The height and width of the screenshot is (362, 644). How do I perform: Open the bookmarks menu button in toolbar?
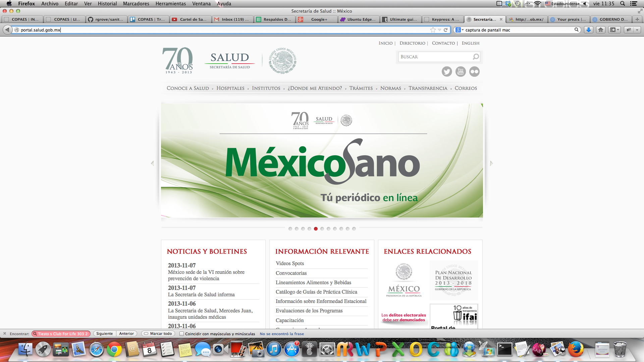pos(614,30)
